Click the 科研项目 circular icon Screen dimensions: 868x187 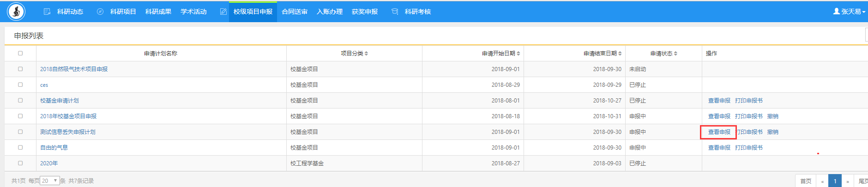[x=100, y=12]
